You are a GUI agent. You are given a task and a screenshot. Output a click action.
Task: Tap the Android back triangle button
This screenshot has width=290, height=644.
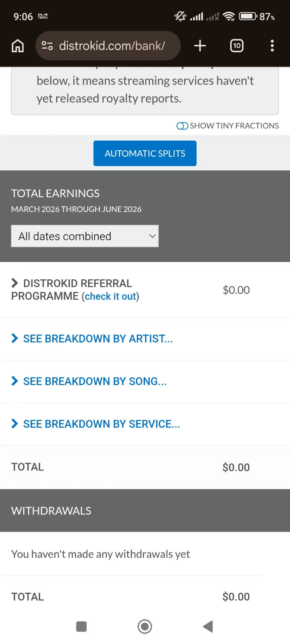tap(208, 626)
